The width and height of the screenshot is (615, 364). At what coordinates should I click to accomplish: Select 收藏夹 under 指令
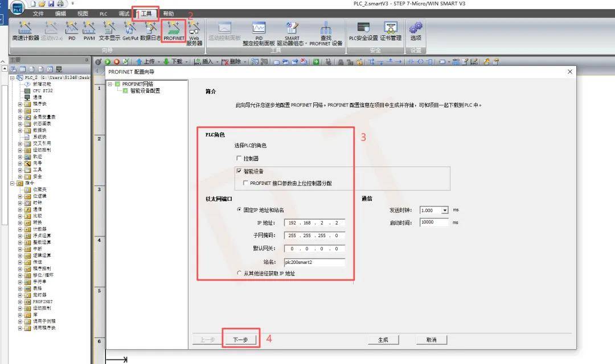[x=40, y=189]
